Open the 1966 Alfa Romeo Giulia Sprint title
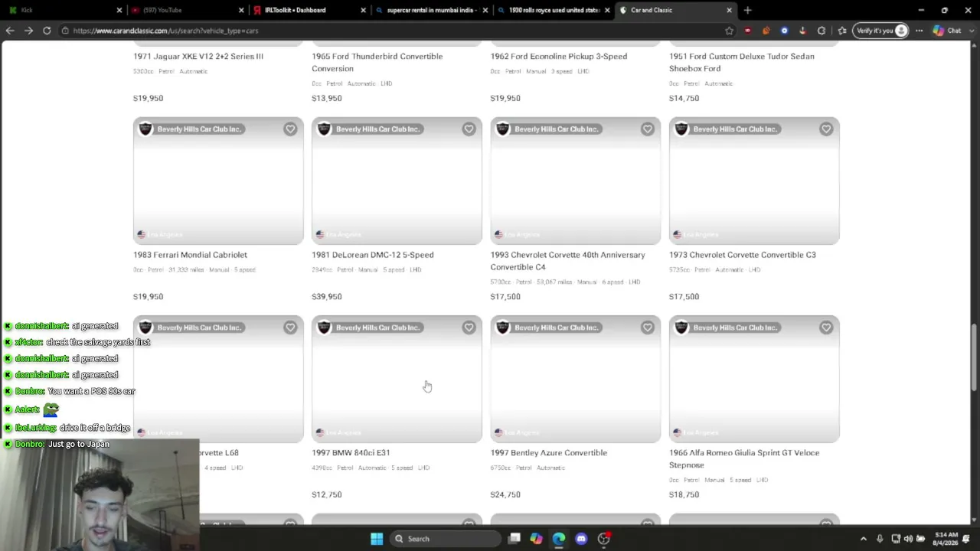 pyautogui.click(x=744, y=459)
